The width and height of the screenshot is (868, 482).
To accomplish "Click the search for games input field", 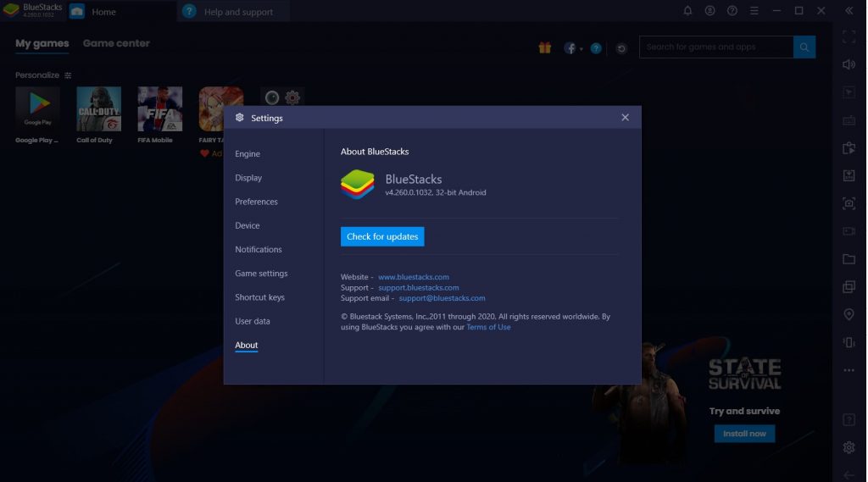I will coord(715,47).
